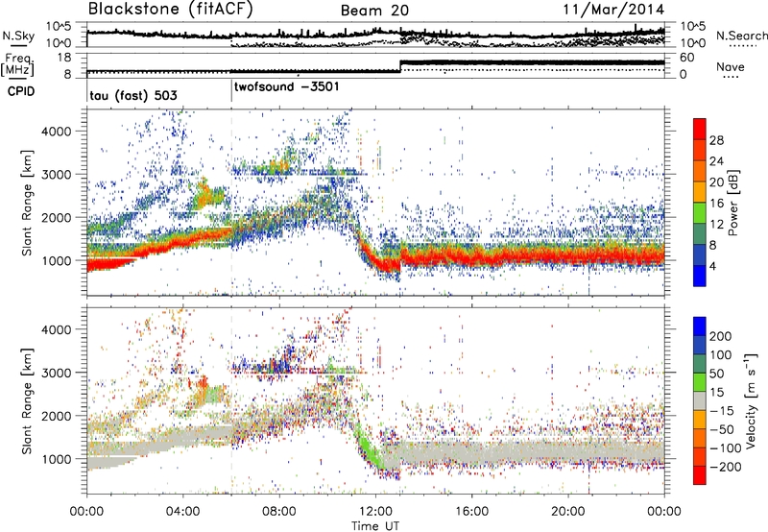
Task: Click the '-100' tick on Velocity color bar
Action: click(726, 448)
